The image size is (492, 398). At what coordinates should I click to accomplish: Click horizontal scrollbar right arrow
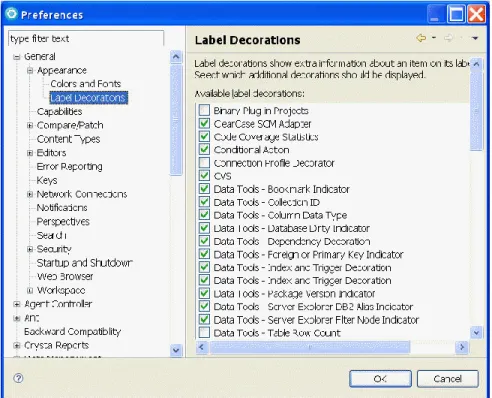(462, 347)
